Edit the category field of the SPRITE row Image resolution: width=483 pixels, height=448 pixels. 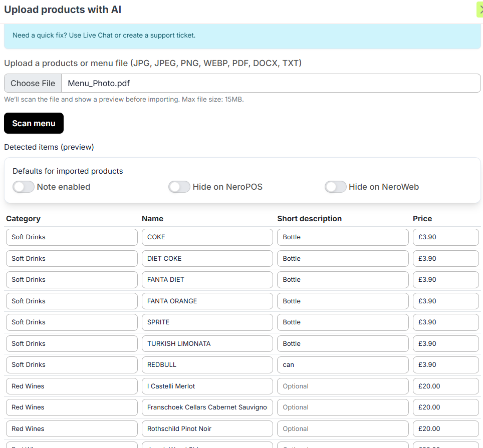[72, 322]
